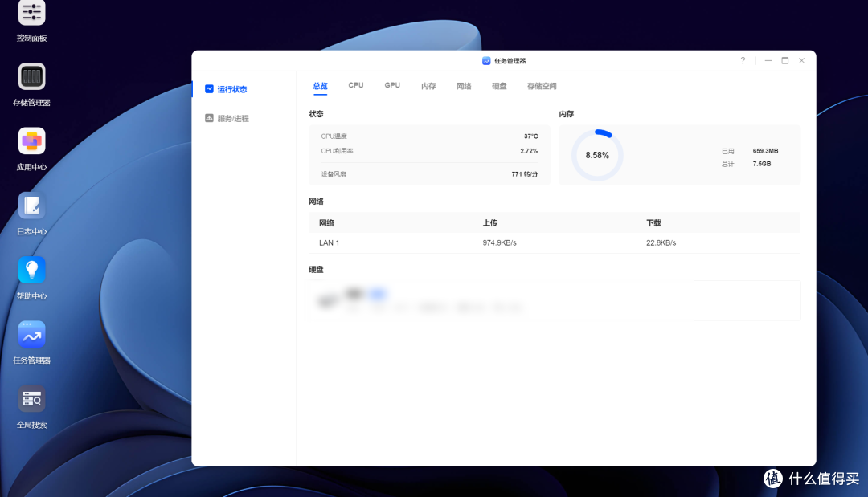
Task: Open the 日志中心 (Log Center) icon
Action: (x=31, y=206)
